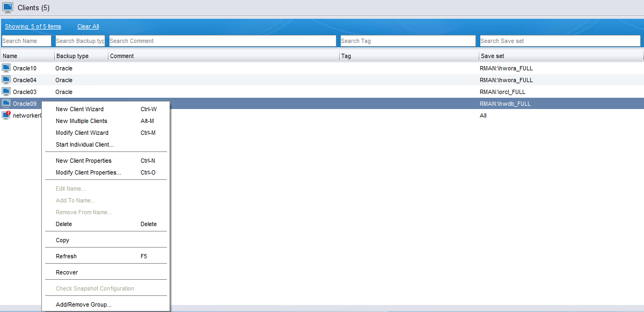This screenshot has height=312, width=644.
Task: Click the Oracle10 client computer icon
Action: click(x=6, y=68)
